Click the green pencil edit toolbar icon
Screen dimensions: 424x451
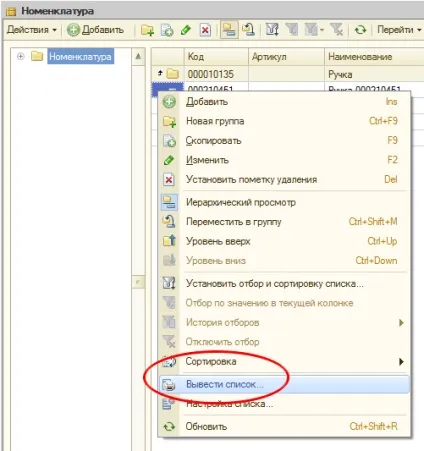pos(186,30)
